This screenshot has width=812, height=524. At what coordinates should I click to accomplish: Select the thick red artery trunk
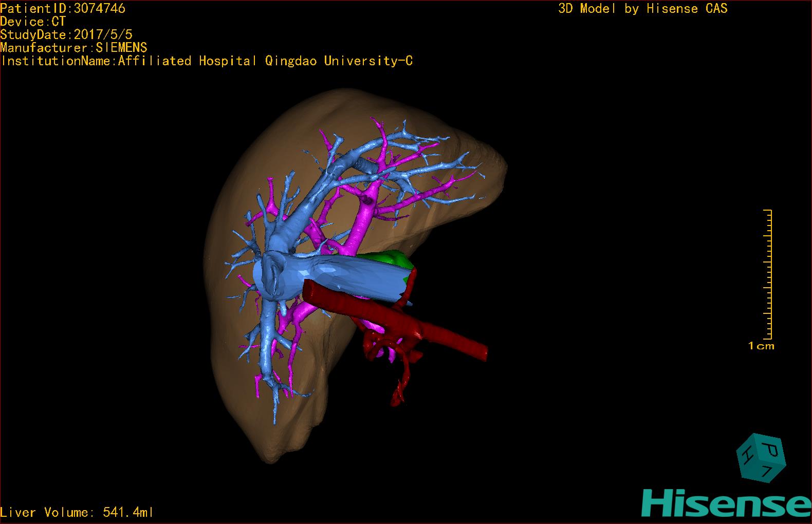coord(442,334)
